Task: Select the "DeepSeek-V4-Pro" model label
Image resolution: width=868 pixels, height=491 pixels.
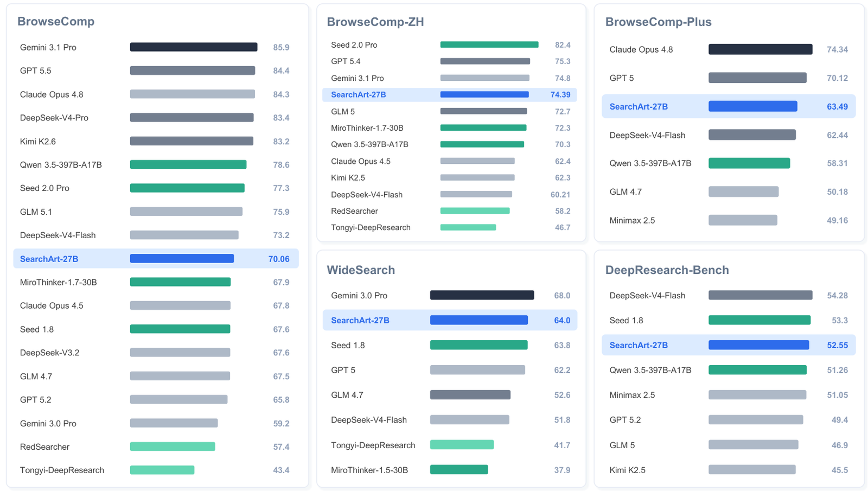Action: [x=54, y=118]
